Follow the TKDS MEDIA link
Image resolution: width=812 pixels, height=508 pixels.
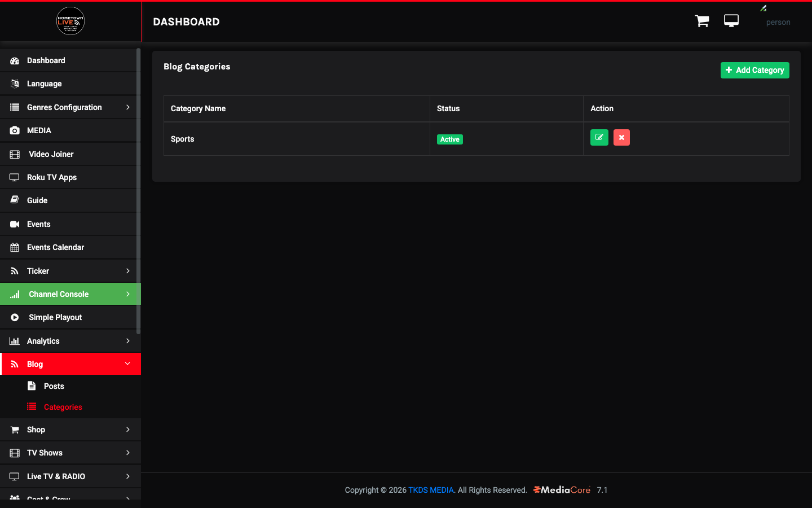(431, 490)
